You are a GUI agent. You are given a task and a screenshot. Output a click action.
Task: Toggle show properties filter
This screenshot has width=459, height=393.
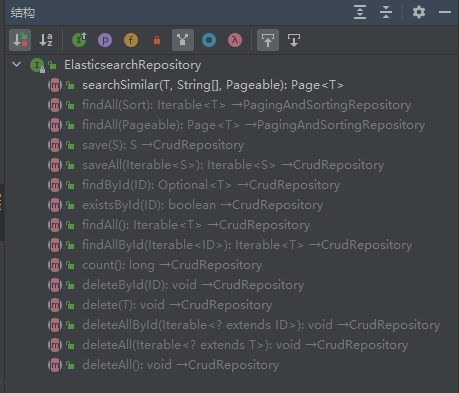(105, 40)
